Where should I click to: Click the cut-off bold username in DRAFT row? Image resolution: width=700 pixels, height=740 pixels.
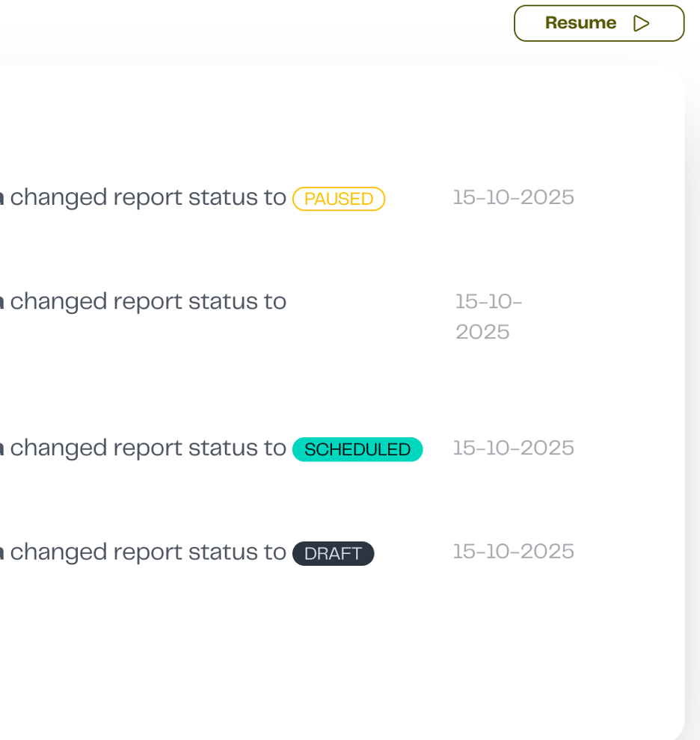pos(2,553)
